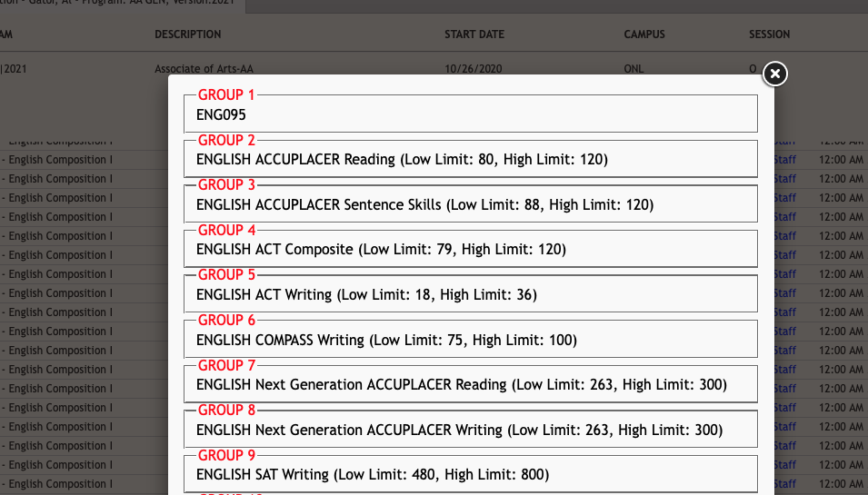868x495 pixels.
Task: Select ENG095 in Group 1
Action: 221,115
